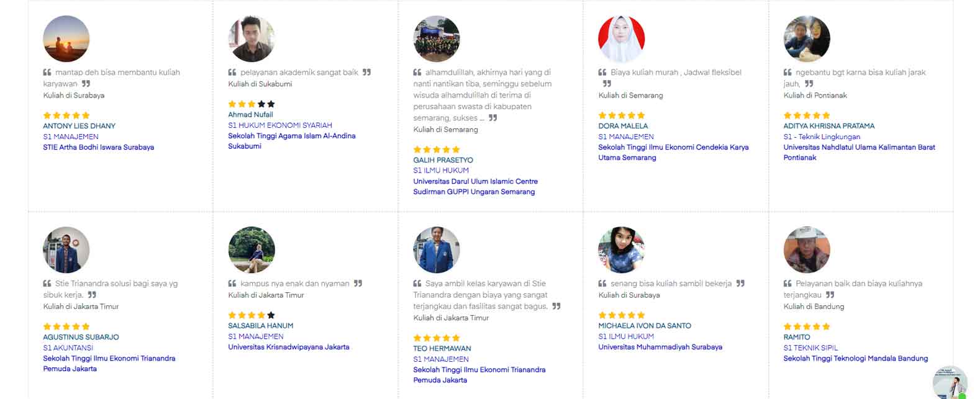The image size is (980, 399).
Task: Open Sekolah Tinggi Teknologi Mandala Bandung link
Action: pos(856,359)
